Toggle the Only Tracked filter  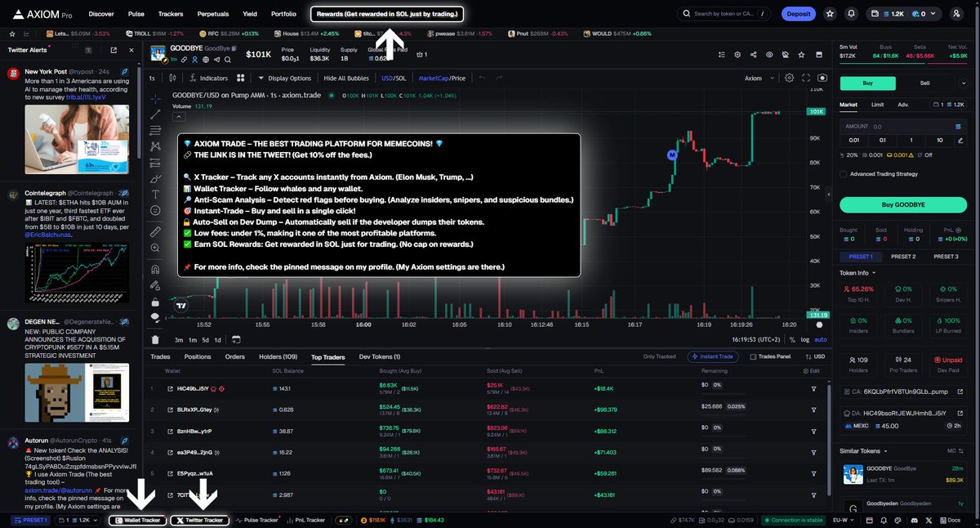coord(659,356)
